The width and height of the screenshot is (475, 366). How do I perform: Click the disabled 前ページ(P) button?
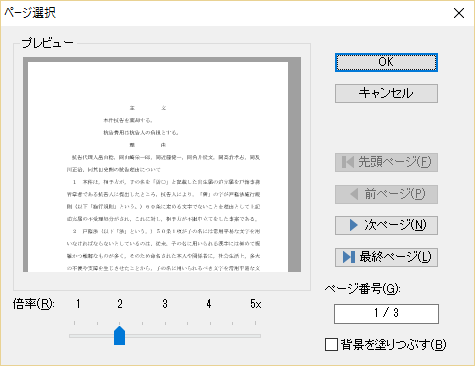[x=386, y=194]
